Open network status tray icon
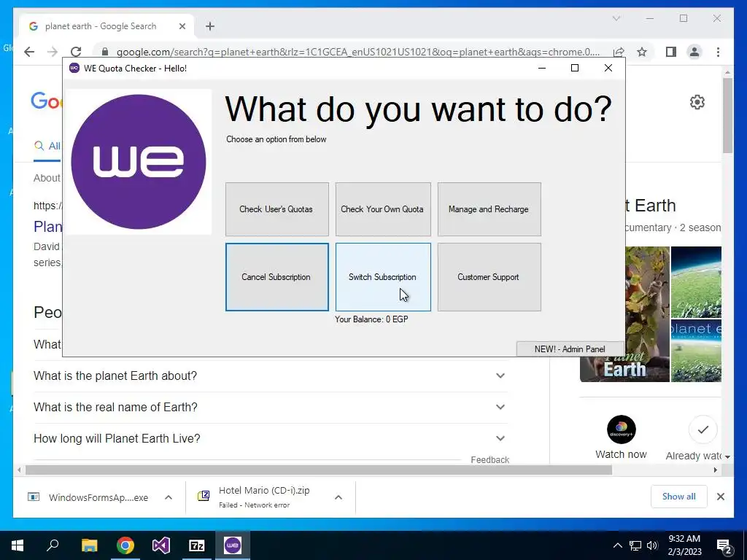The width and height of the screenshot is (747, 560). (x=635, y=545)
